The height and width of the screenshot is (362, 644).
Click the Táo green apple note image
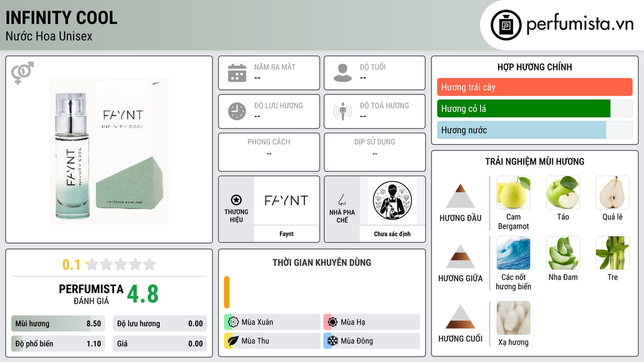click(563, 193)
